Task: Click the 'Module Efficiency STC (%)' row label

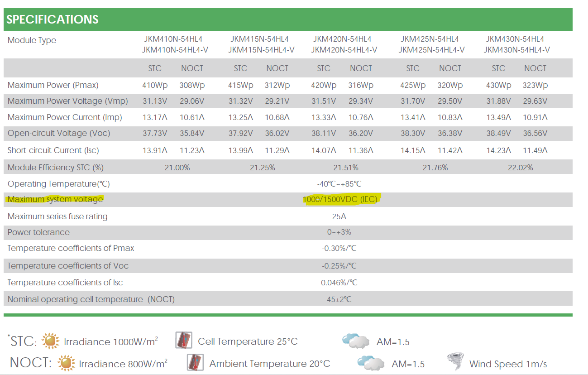Action: coord(56,168)
